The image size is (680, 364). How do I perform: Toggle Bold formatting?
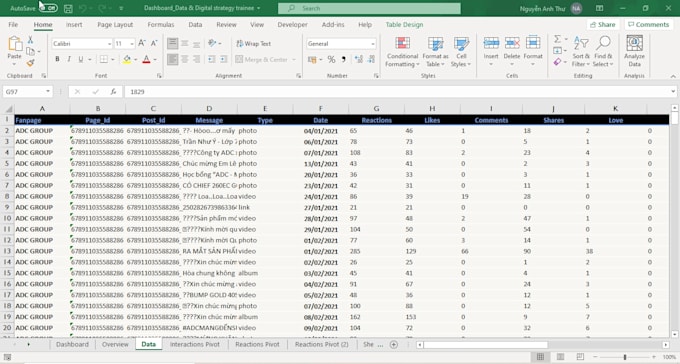(x=57, y=59)
